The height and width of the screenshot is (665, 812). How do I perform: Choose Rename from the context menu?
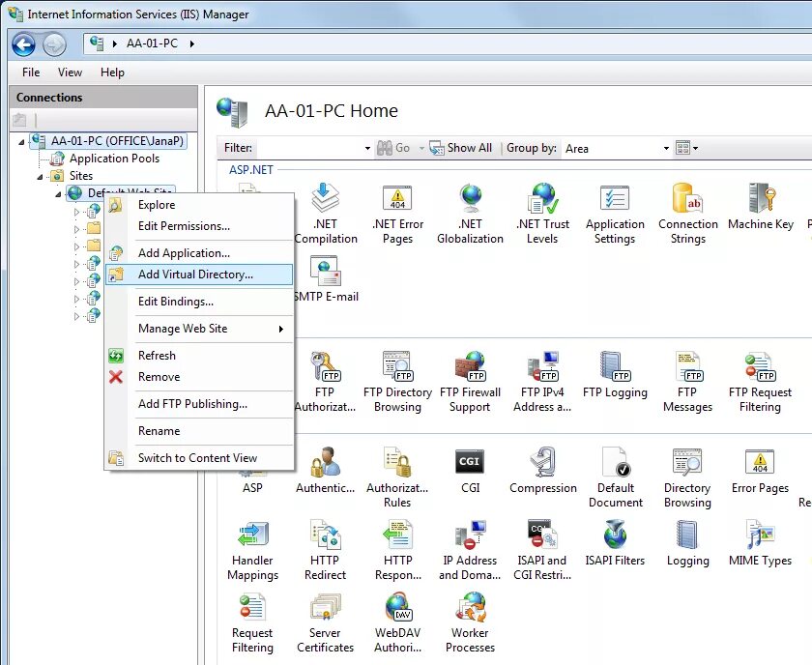199,430
